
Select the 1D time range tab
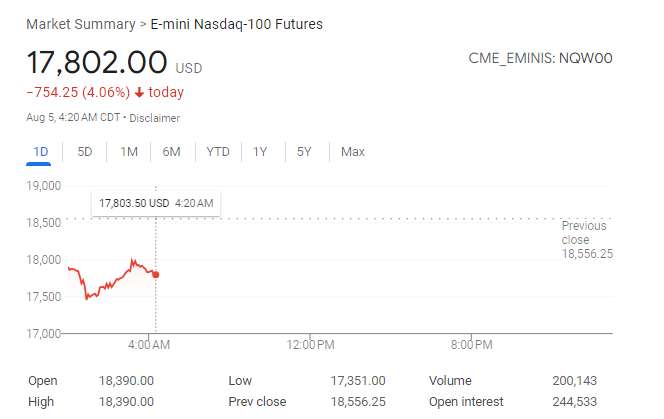[41, 152]
